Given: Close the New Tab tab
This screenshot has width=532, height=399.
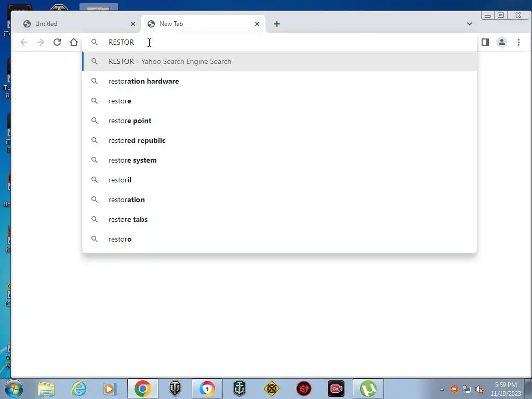Looking at the screenshot, I should tap(257, 24).
